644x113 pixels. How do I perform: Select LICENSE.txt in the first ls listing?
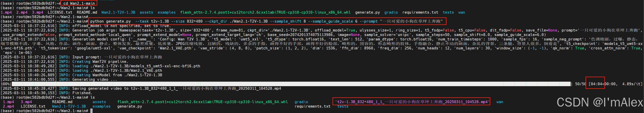tap(60, 12)
